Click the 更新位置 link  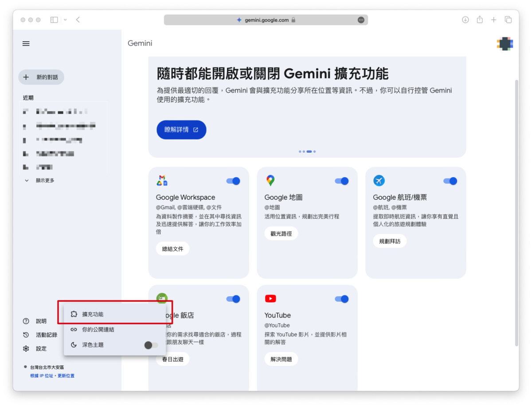point(66,376)
